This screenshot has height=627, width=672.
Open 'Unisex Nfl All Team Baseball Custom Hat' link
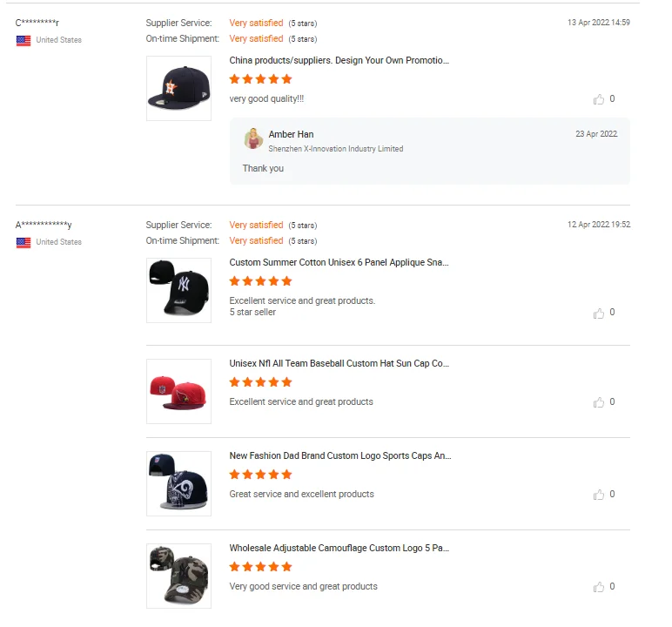tap(339, 363)
